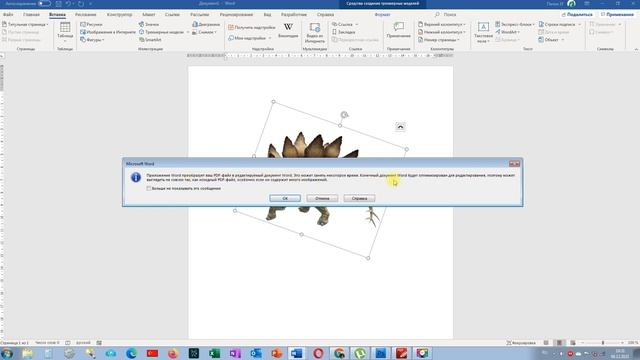640x360 pixels.
Task: Click Отмена to cancel PDF conversion
Action: click(x=322, y=198)
